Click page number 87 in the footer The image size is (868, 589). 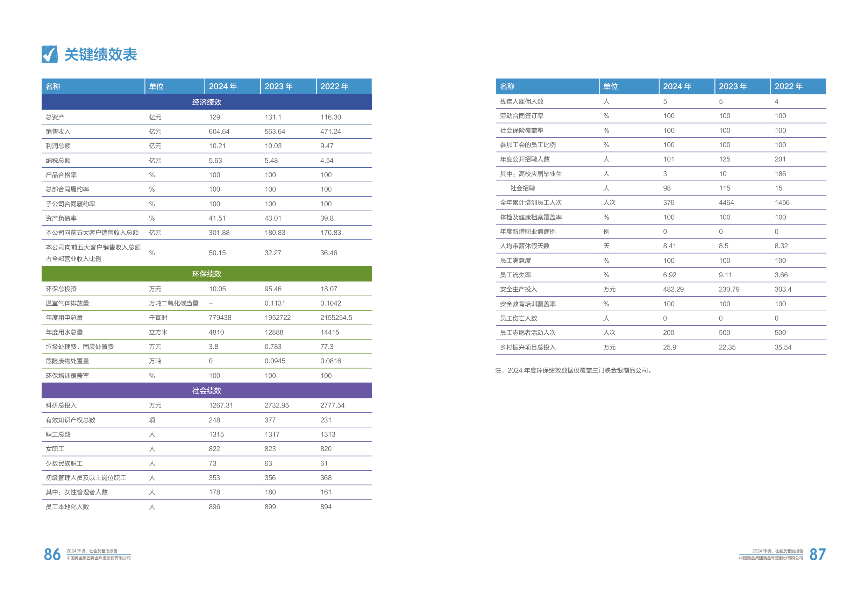817,554
